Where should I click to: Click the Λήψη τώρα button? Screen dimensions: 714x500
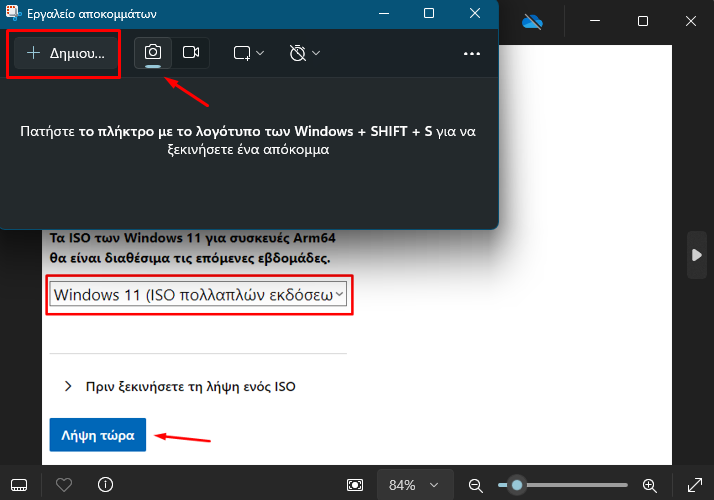click(x=98, y=435)
